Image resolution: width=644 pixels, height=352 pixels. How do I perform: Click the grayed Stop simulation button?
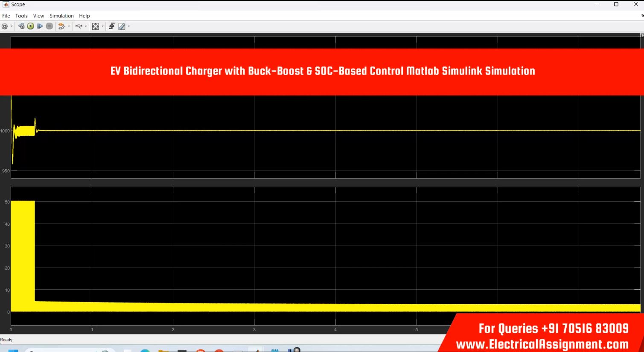50,26
